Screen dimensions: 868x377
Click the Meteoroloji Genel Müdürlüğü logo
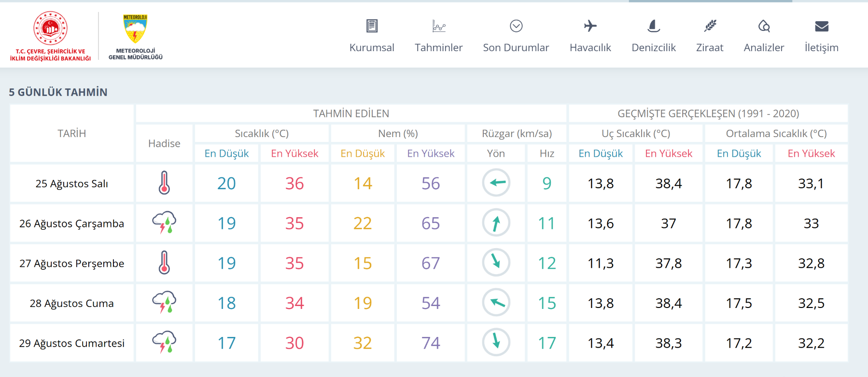click(x=136, y=37)
